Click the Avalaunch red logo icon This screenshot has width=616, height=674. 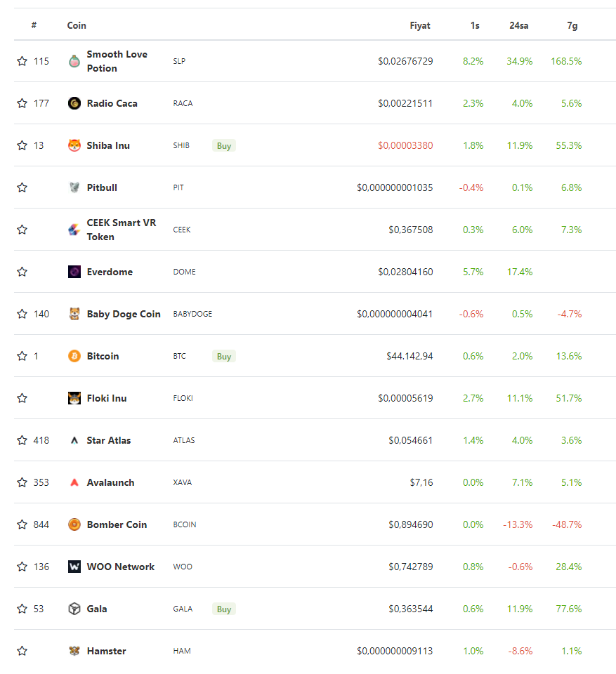tap(74, 482)
